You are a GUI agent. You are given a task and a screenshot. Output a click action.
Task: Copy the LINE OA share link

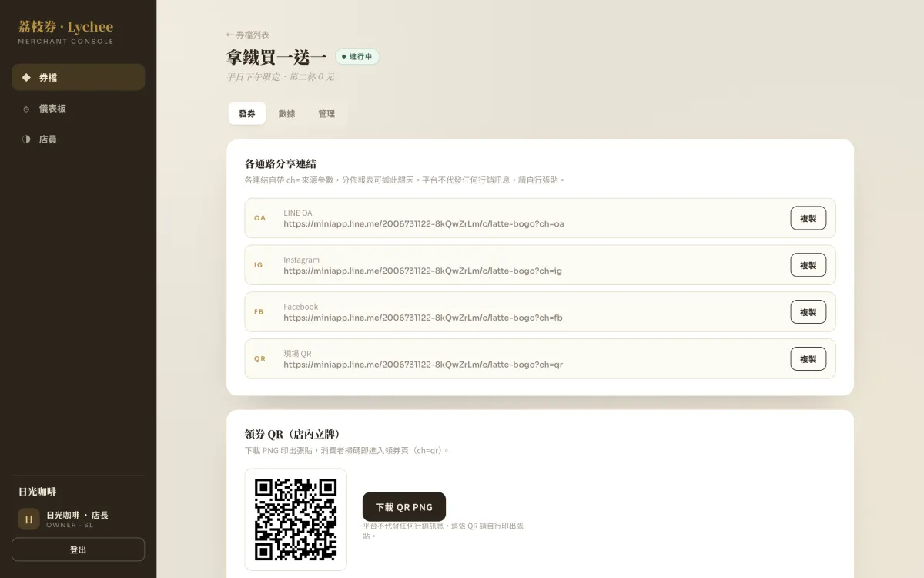808,218
